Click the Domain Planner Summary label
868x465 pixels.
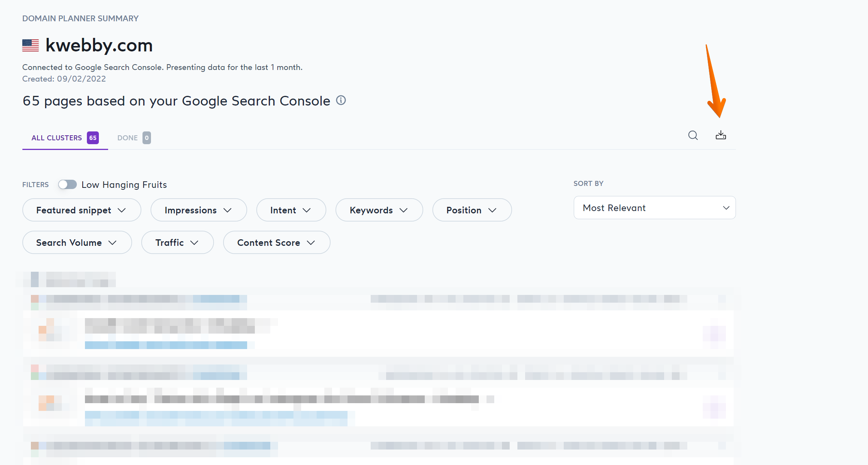click(80, 19)
